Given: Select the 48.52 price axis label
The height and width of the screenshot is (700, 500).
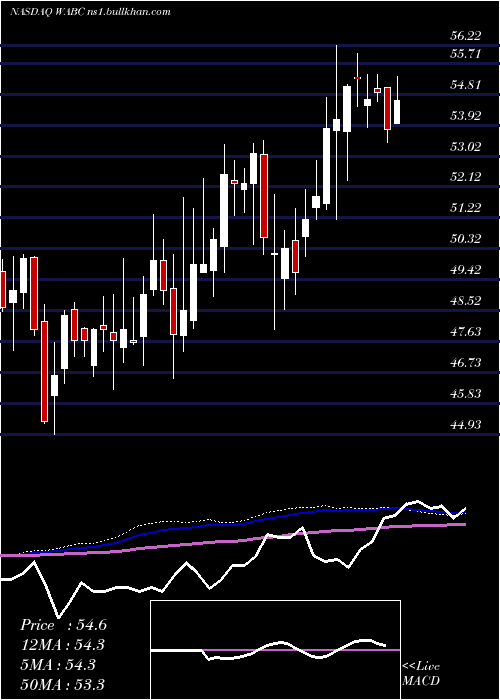Looking at the screenshot, I should tap(466, 301).
